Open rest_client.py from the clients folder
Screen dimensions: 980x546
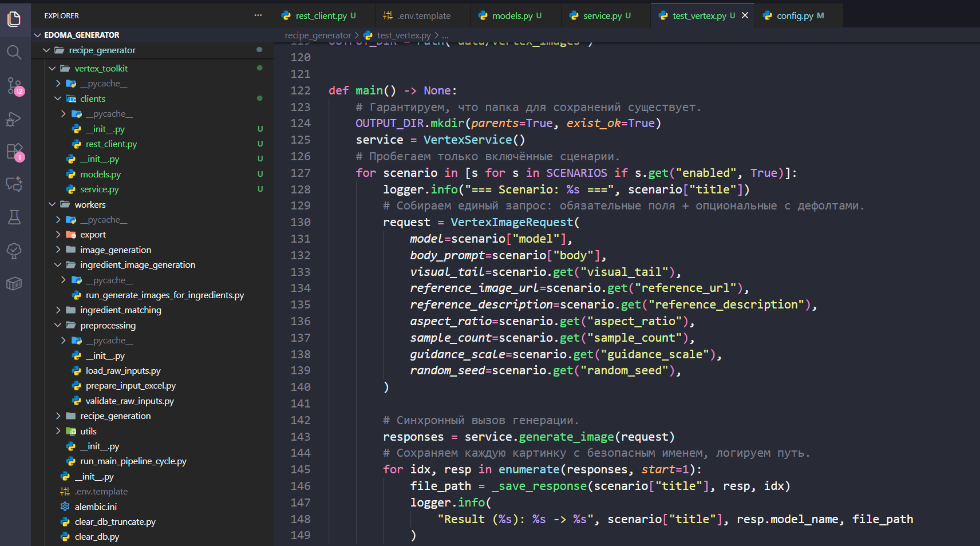pos(111,144)
